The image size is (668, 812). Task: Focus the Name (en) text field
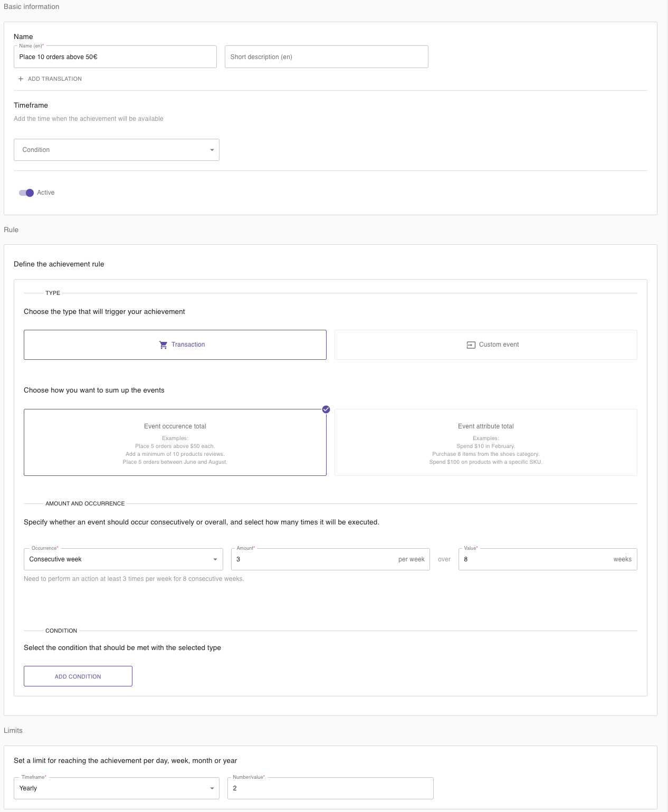point(115,57)
